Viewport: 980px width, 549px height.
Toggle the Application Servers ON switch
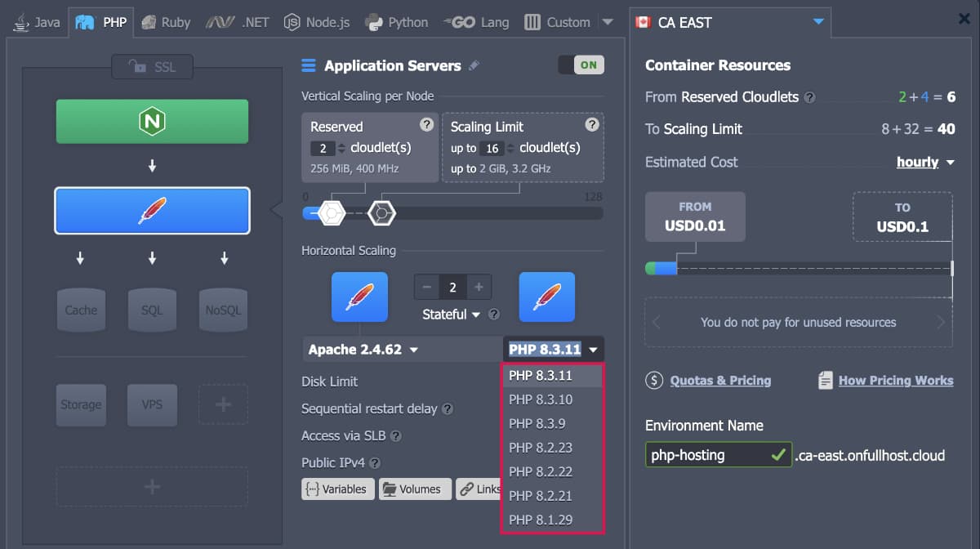(581, 65)
